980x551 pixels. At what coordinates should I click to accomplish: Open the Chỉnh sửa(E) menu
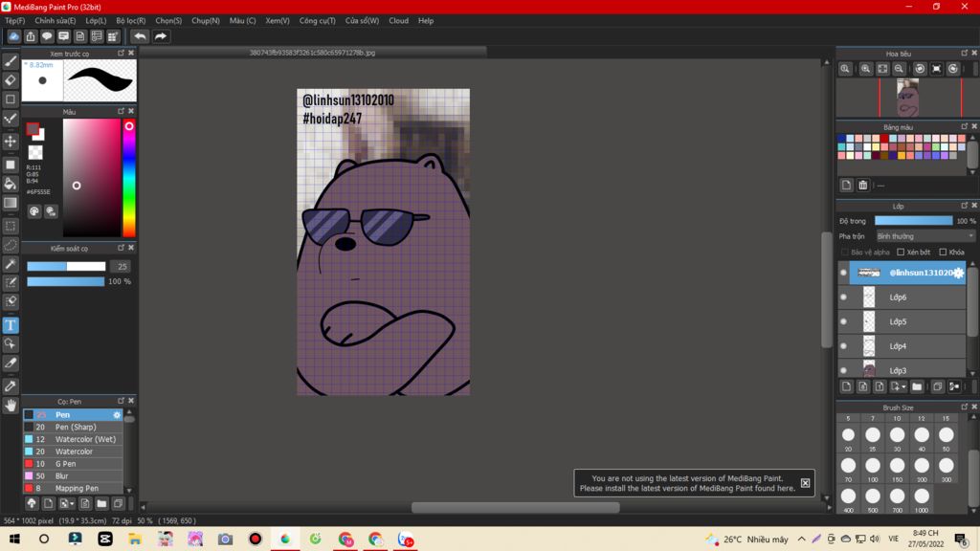point(55,21)
